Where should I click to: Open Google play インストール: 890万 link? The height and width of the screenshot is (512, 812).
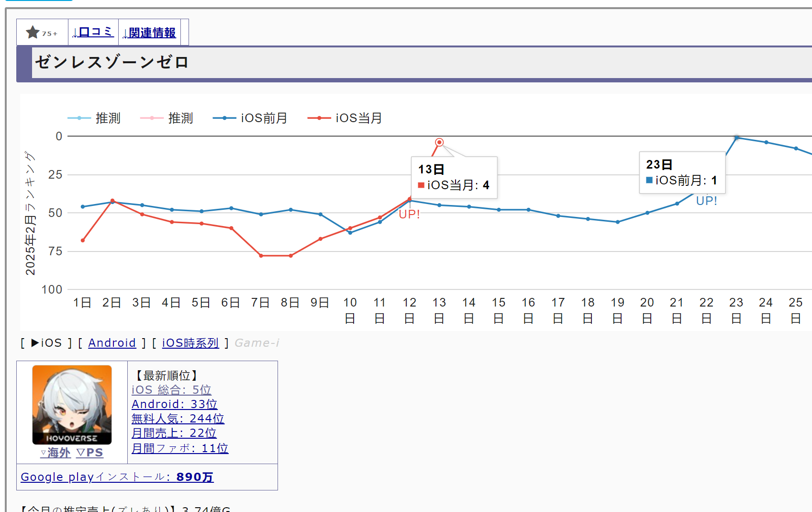coord(117,477)
